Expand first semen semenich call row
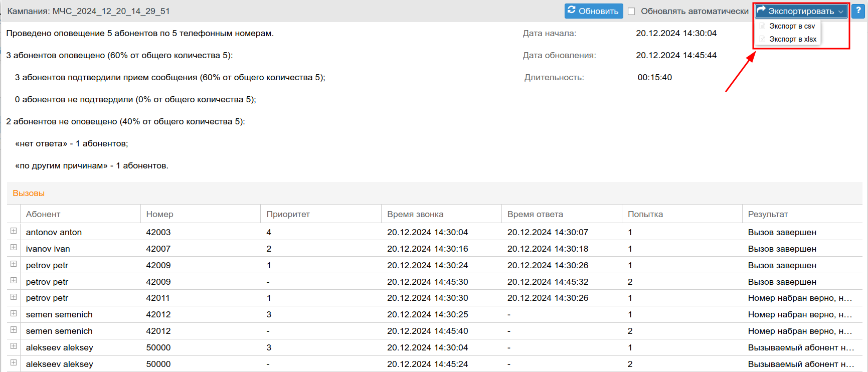Screen dimensions: 868x372 tap(14, 313)
